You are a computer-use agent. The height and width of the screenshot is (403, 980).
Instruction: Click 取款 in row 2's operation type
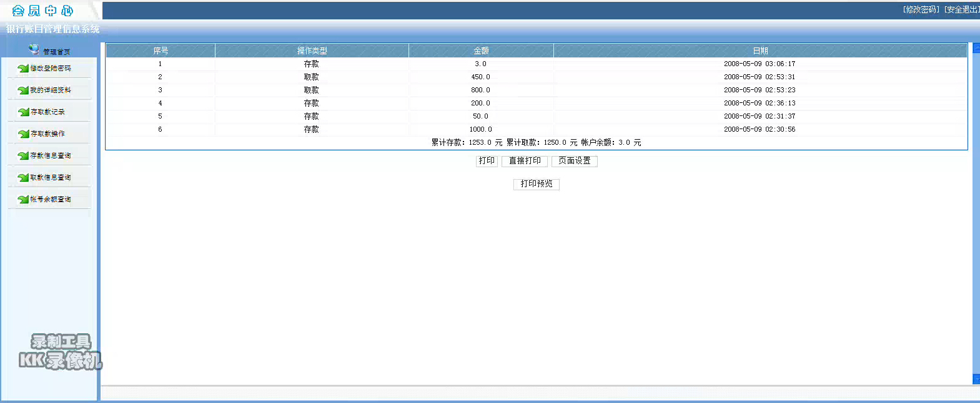tap(312, 77)
